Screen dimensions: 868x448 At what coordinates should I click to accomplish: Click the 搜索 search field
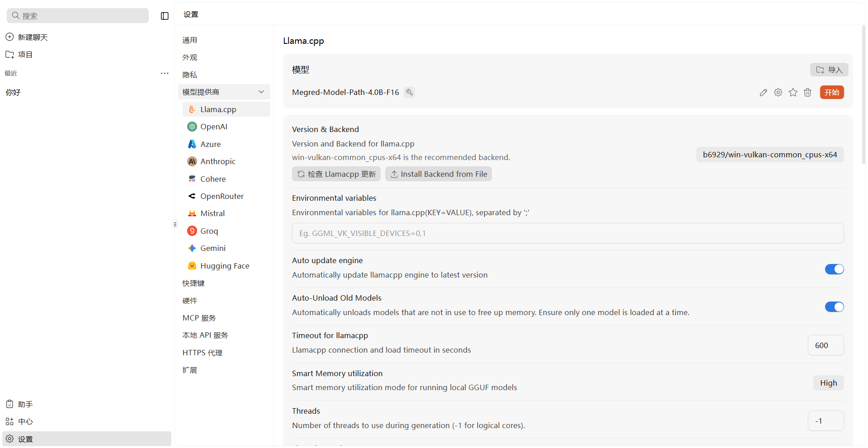coord(78,15)
